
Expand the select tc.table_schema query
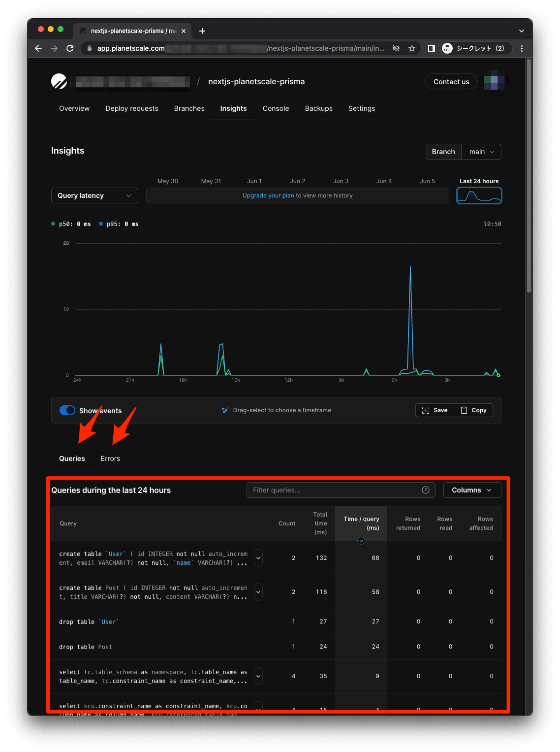click(x=258, y=676)
